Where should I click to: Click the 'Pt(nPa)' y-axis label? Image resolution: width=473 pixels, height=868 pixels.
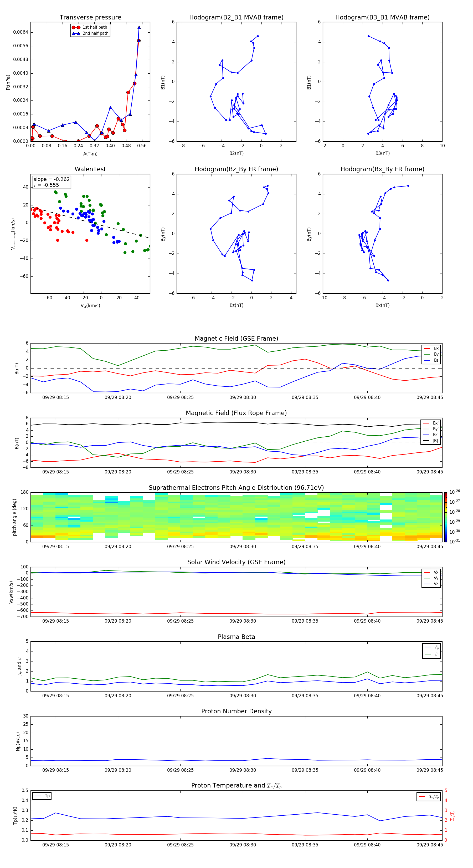coord(8,82)
